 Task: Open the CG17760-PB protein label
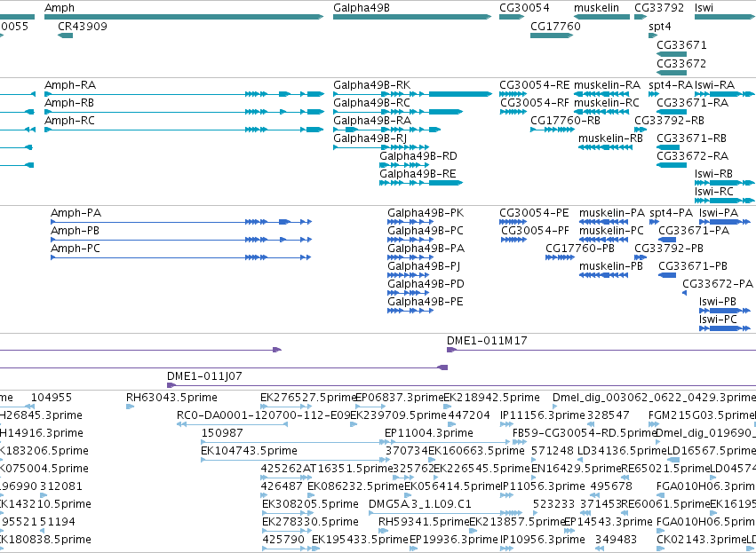point(580,249)
